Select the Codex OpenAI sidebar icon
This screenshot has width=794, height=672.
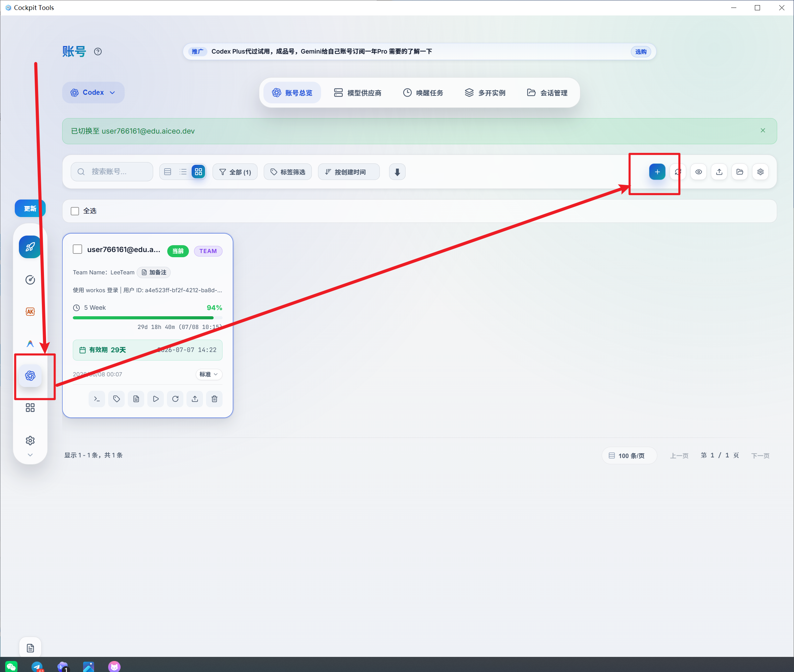coord(30,376)
